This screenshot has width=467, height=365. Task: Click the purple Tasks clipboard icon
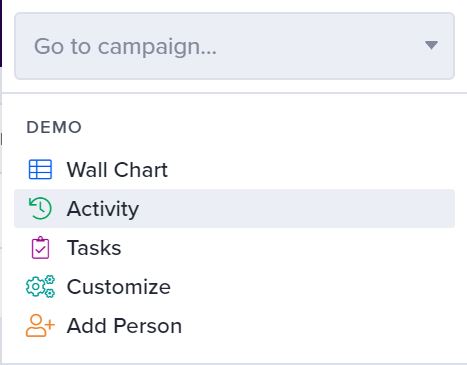pyautogui.click(x=40, y=248)
